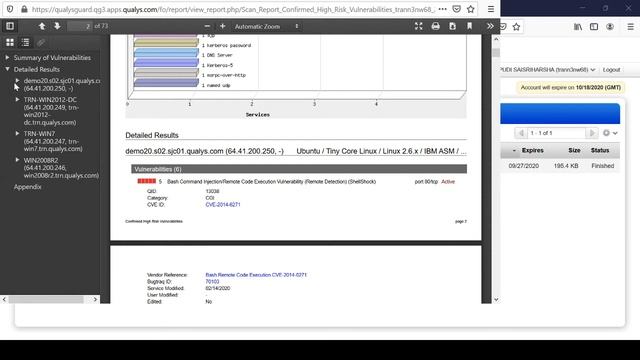The image size is (640, 360).
Task: Open the gear settings dropdown
Action: (x=610, y=133)
